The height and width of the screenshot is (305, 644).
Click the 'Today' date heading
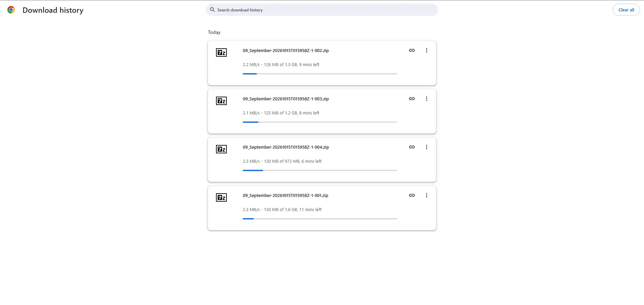click(x=214, y=33)
